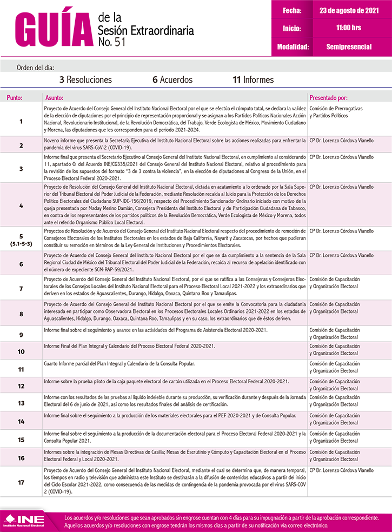Click the documentación electoral production item

point(175,437)
